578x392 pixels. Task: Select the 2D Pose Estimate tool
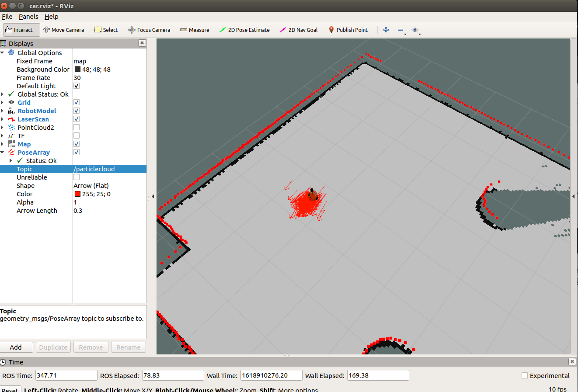(244, 29)
